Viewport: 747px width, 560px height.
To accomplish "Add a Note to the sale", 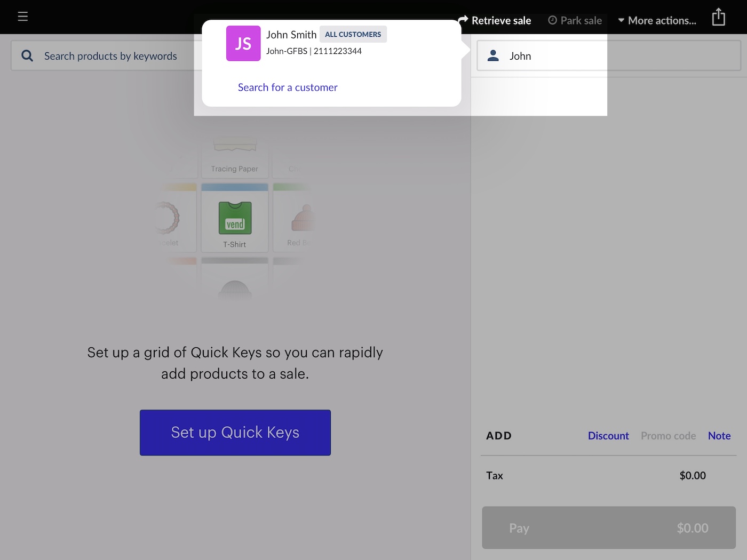I will click(x=719, y=436).
